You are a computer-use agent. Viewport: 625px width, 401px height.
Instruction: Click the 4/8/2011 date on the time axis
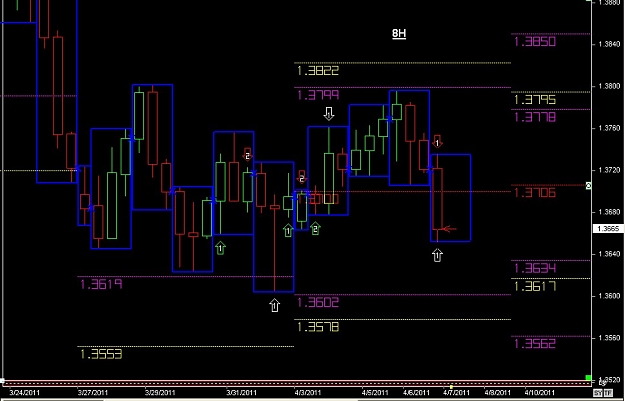tap(497, 393)
